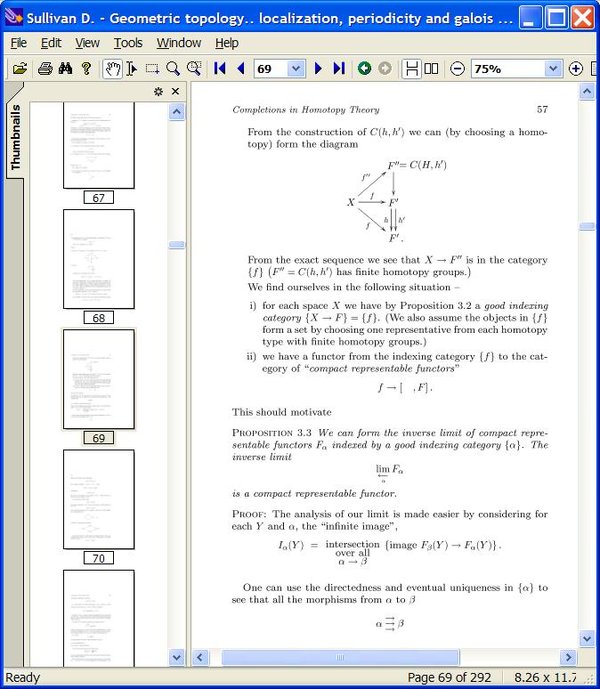This screenshot has width=600, height=689.
Task: Open the zoom level dropdown
Action: (x=553, y=69)
